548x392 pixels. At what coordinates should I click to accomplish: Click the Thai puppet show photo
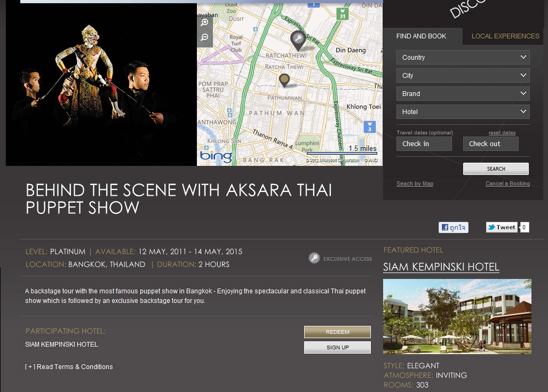click(x=101, y=84)
